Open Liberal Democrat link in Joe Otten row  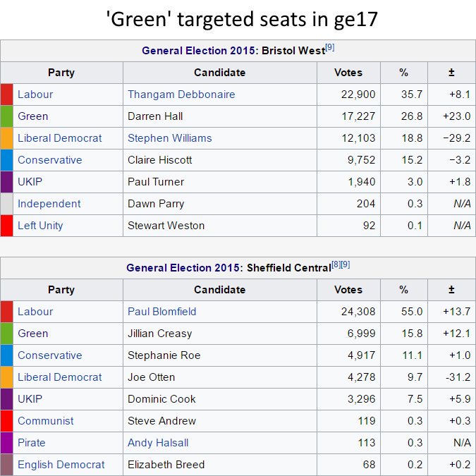tap(59, 377)
